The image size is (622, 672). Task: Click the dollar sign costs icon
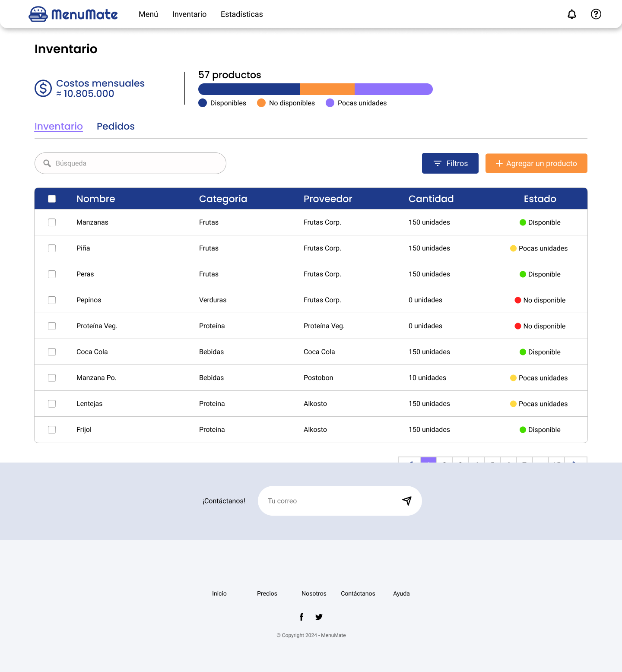[43, 89]
